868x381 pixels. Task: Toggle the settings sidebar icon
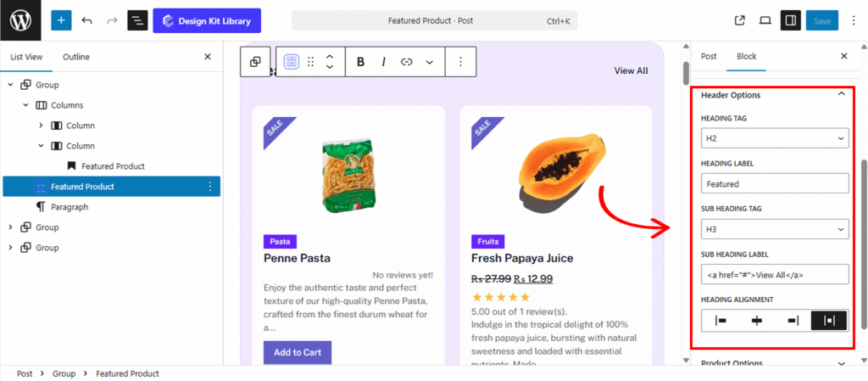pos(790,20)
